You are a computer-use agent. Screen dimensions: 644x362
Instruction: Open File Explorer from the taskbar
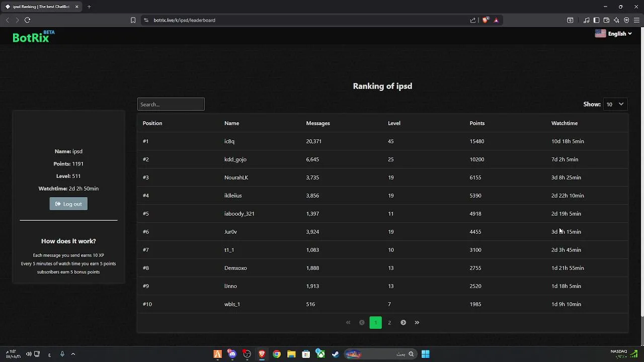[291, 354]
